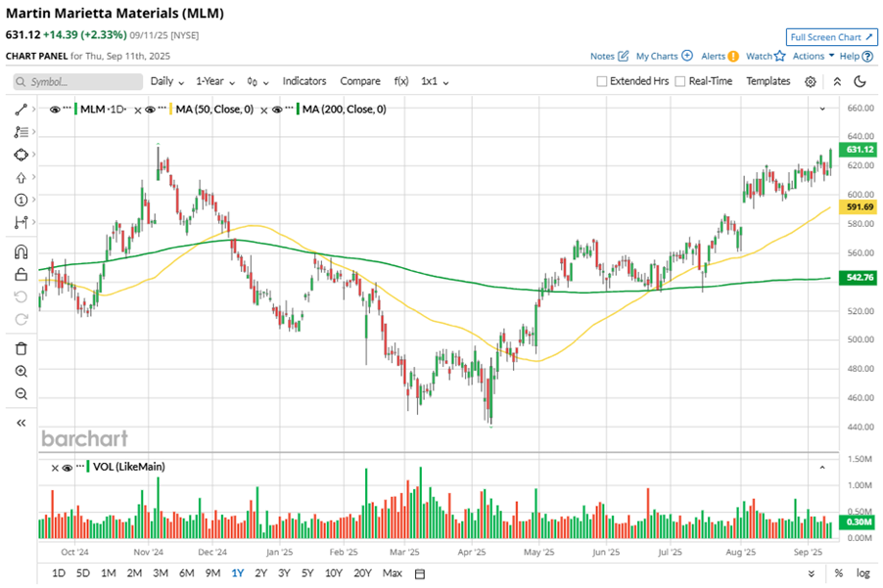Delete drawings with the trash icon
This screenshot has width=883, height=588.
(x=21, y=349)
